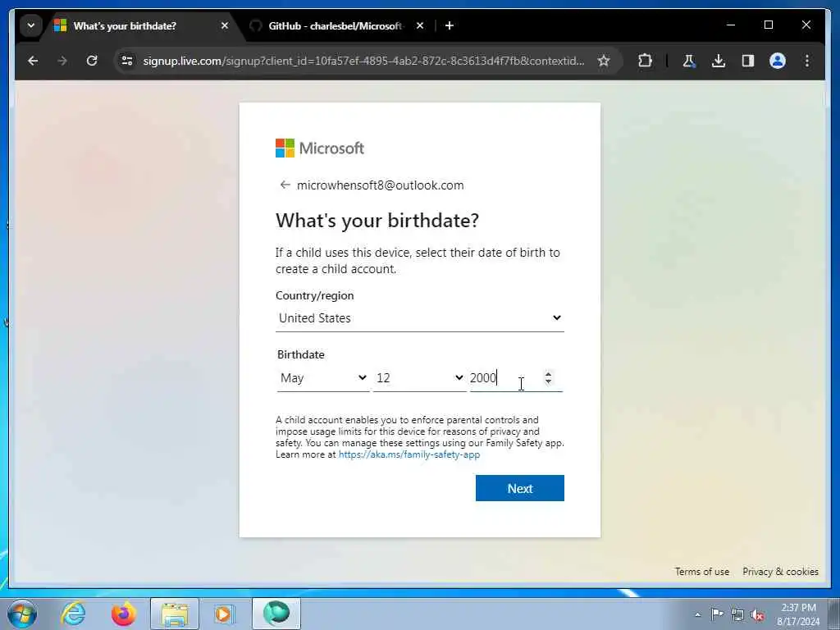Click the browser back arrow
840x630 pixels.
[33, 61]
